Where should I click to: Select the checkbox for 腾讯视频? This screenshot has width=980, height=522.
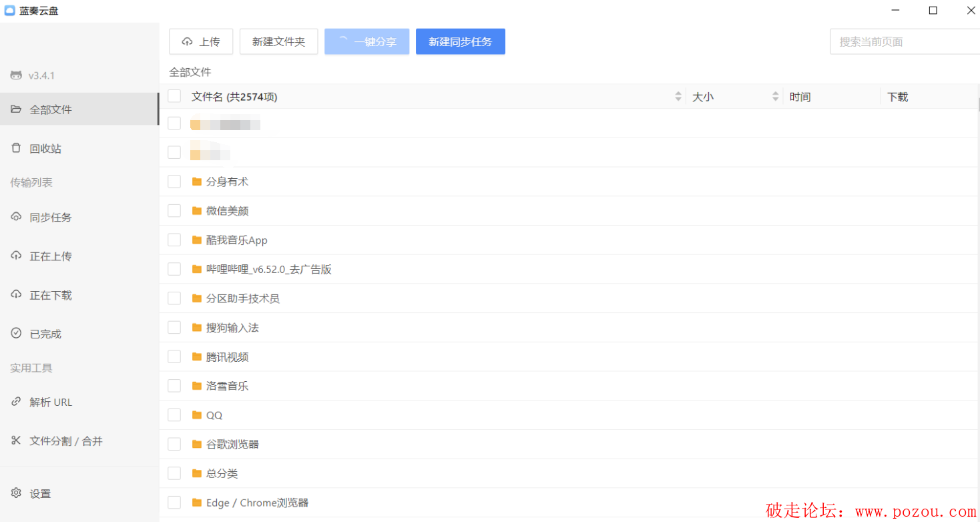(174, 357)
